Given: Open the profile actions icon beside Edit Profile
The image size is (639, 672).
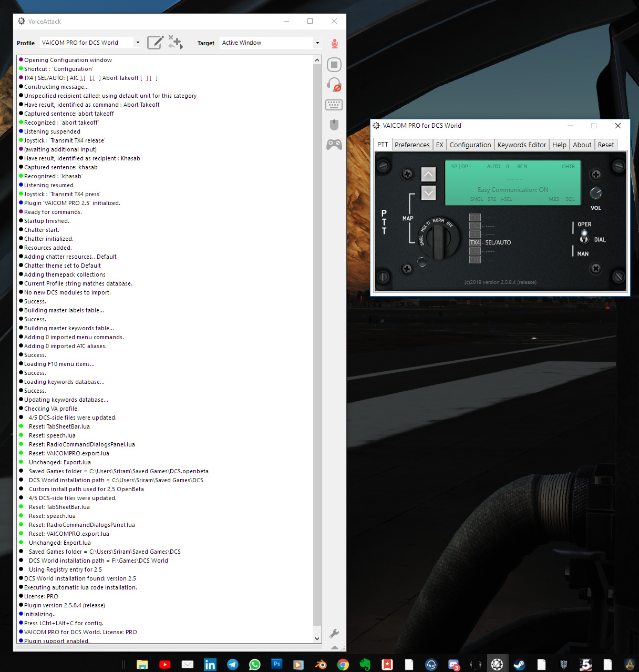Looking at the screenshot, I should tap(176, 43).
